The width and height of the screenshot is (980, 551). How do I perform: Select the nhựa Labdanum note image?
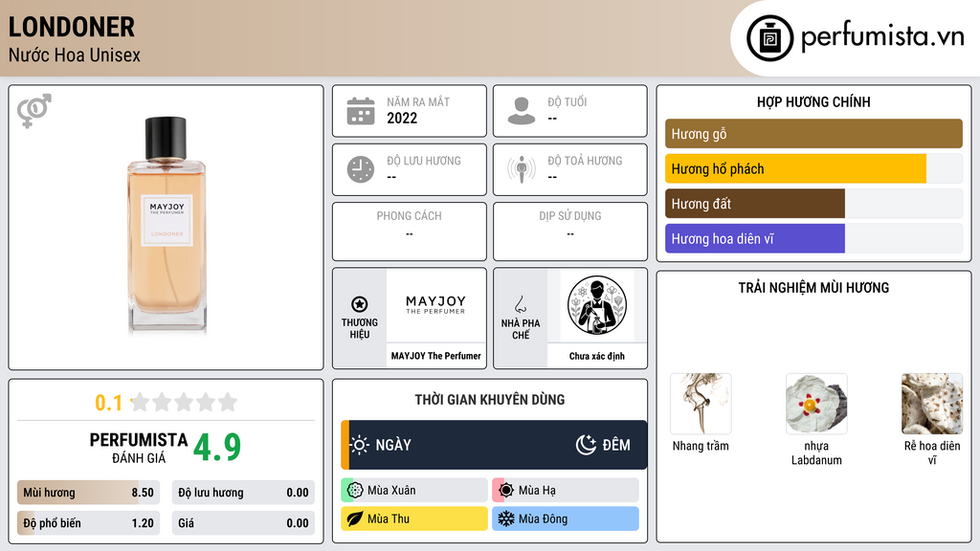point(816,404)
